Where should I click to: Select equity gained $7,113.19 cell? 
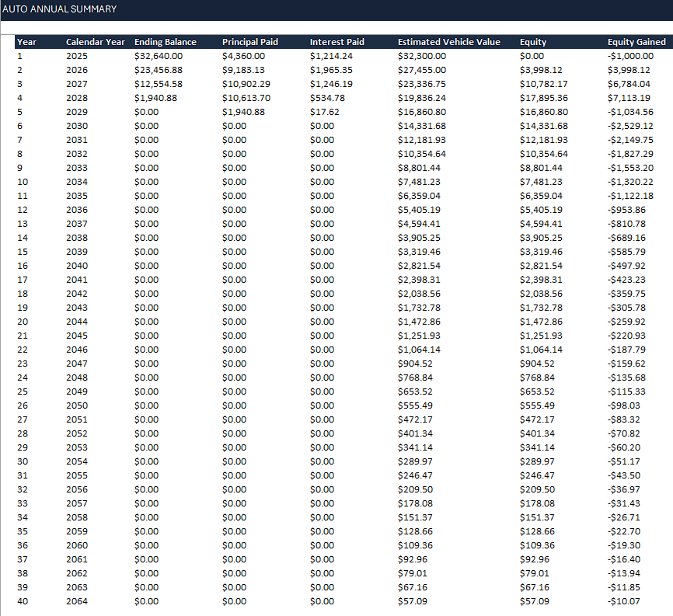coord(629,98)
